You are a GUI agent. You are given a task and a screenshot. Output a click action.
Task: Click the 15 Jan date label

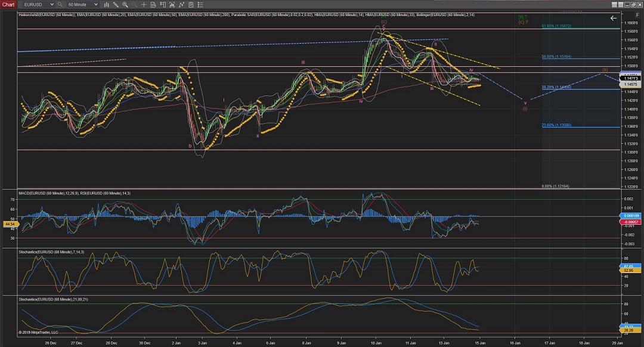[480, 343]
